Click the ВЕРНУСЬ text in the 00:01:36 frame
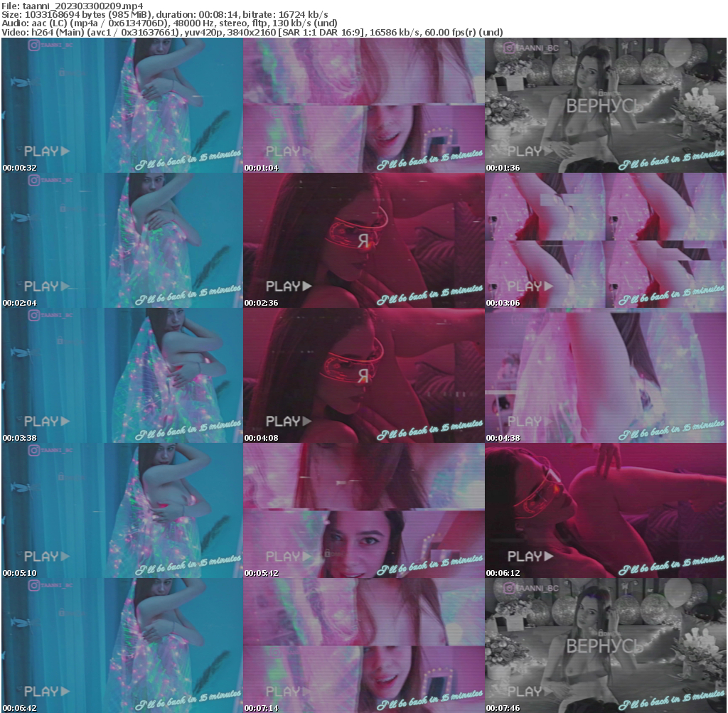 (x=604, y=107)
